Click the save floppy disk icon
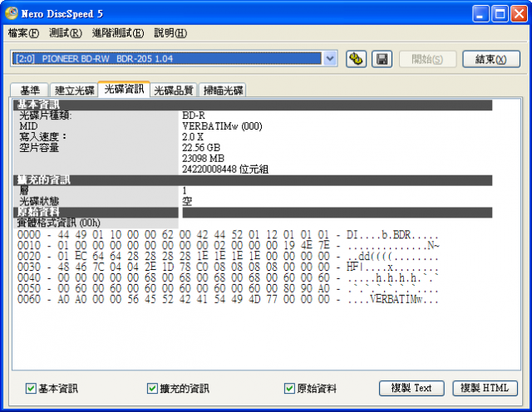 [382, 59]
